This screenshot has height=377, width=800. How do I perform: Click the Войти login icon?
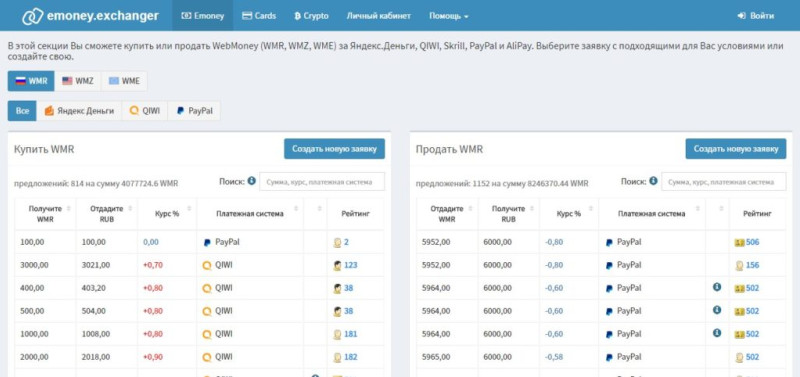742,16
